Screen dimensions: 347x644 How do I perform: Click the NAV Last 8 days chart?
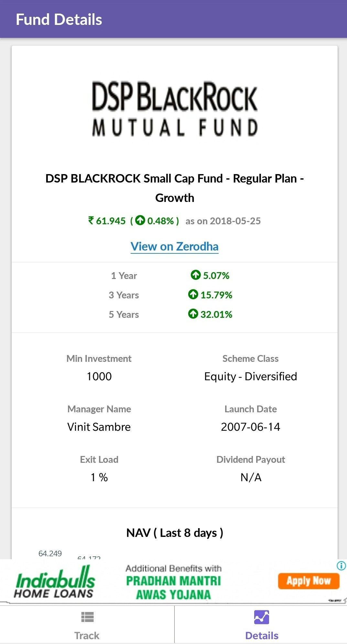175,532
